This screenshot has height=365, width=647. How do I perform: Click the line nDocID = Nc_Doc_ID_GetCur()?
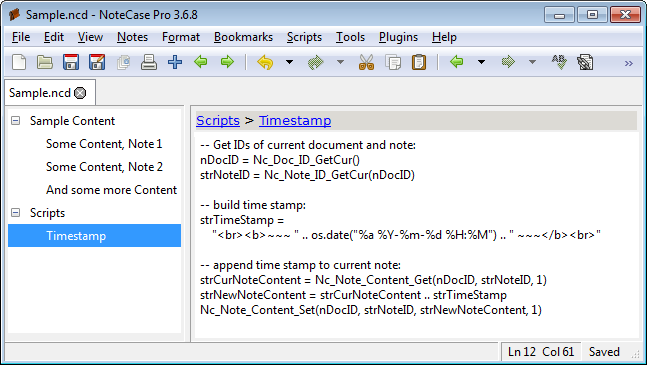click(280, 160)
